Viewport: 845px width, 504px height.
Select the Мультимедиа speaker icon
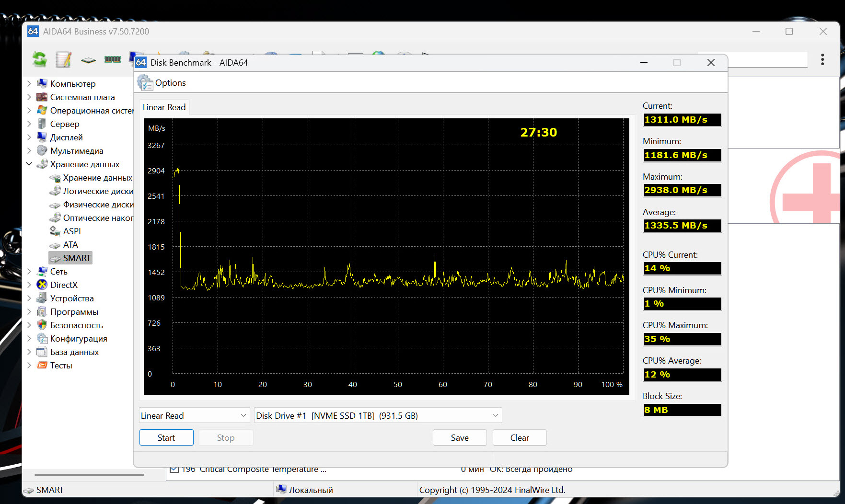click(42, 150)
